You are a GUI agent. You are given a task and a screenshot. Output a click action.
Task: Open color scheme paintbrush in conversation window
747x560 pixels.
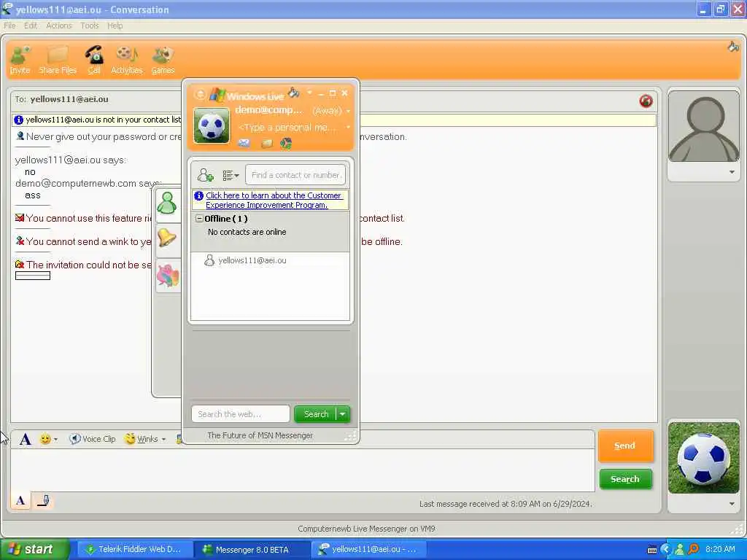pyautogui.click(x=733, y=47)
